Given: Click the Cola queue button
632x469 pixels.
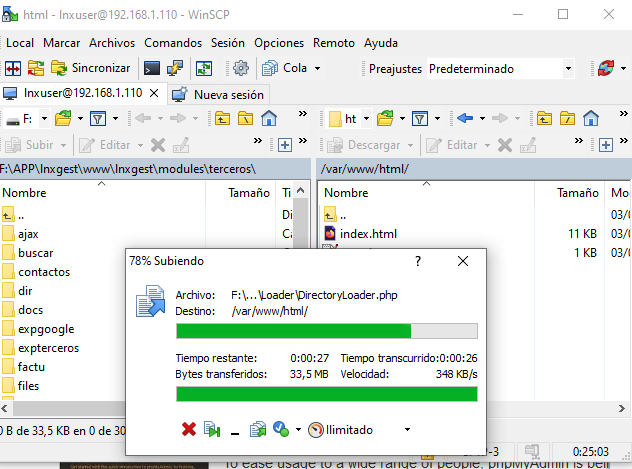Looking at the screenshot, I should 285,68.
